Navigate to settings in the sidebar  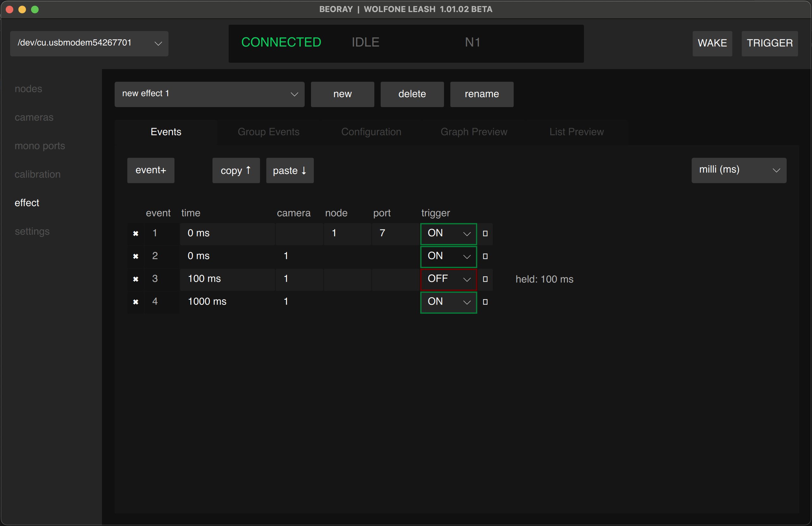tap(32, 231)
